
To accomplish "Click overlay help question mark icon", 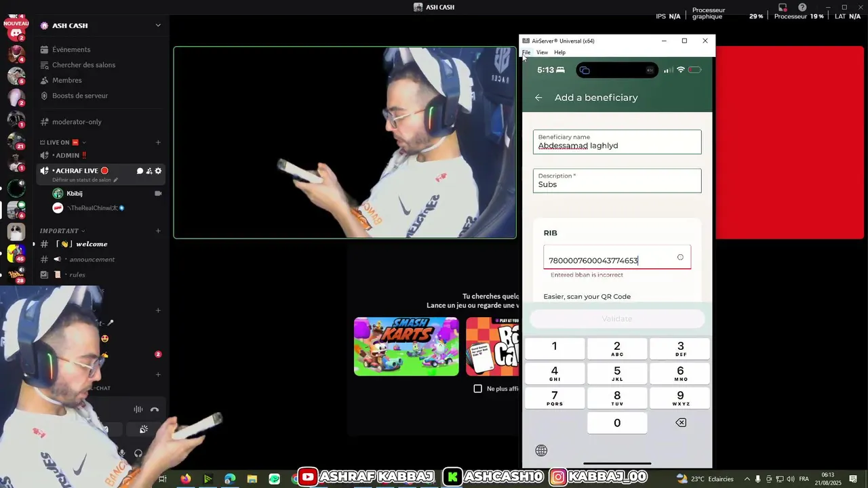I will click(802, 7).
